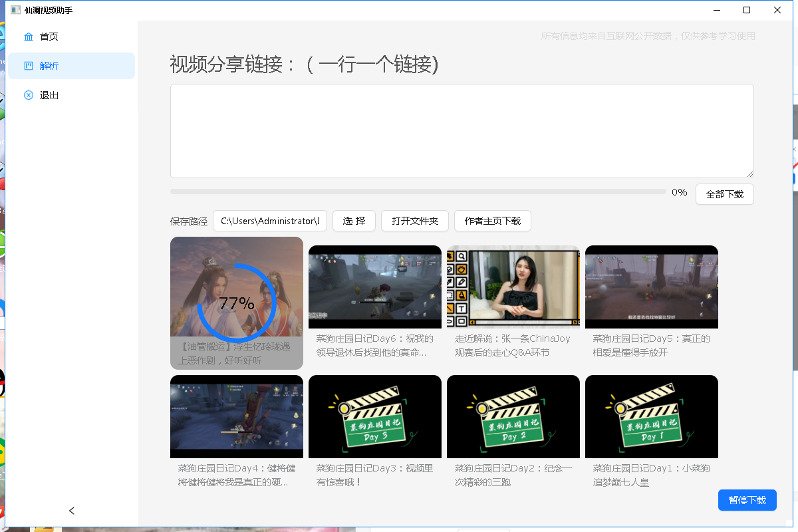Click the 0% progress percentage text
798x532 pixels.
point(679,192)
